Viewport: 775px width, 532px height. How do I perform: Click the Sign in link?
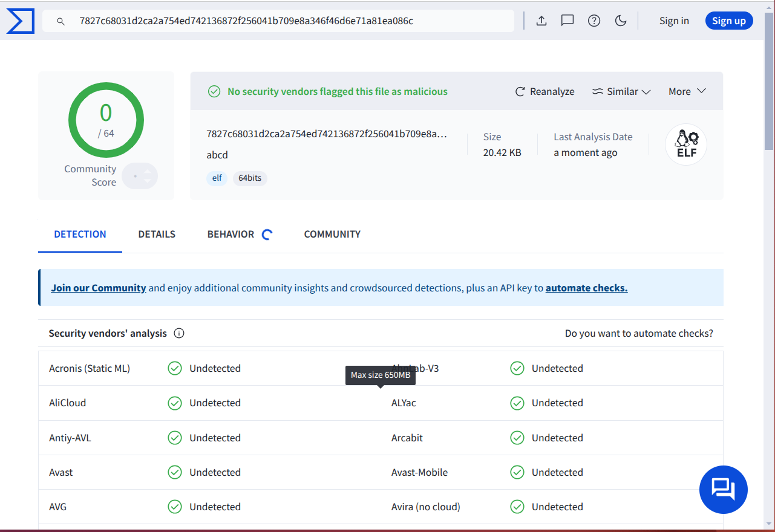[x=674, y=21]
